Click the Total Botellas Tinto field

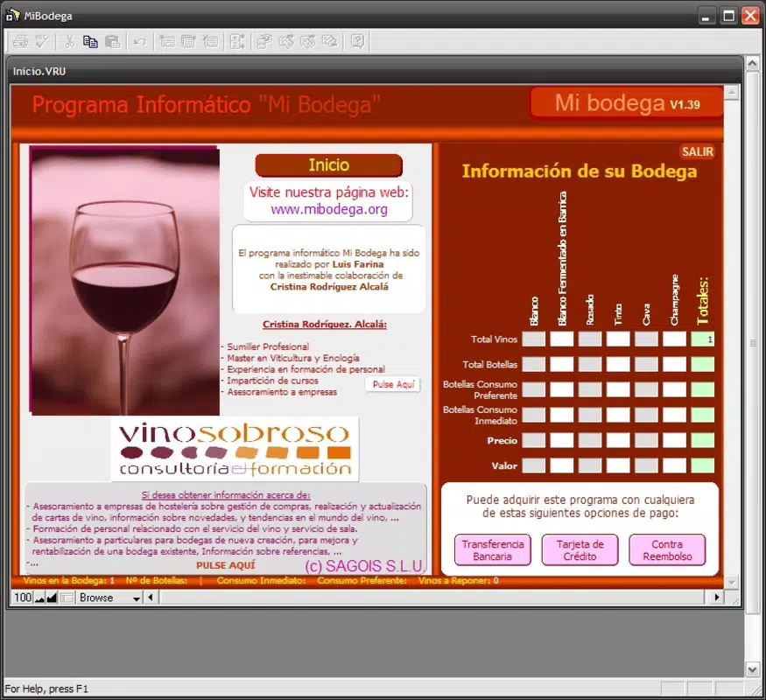click(618, 364)
